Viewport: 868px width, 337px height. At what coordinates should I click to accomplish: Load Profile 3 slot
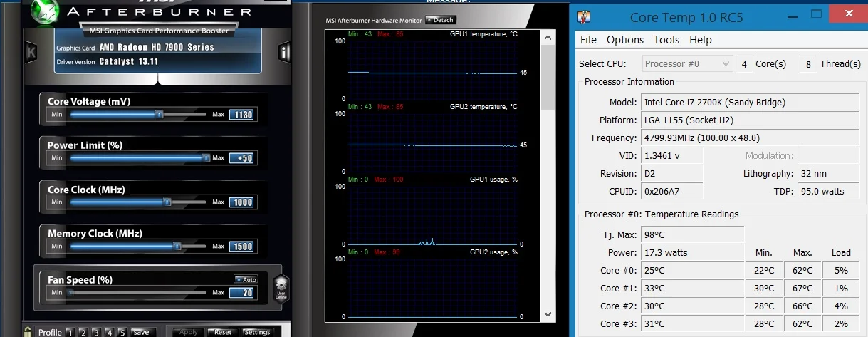point(95,332)
